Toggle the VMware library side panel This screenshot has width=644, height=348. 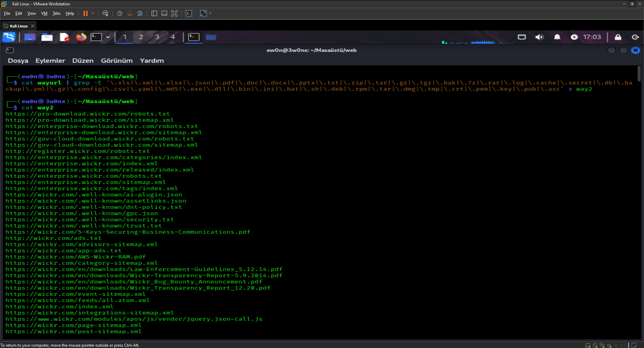[154, 13]
